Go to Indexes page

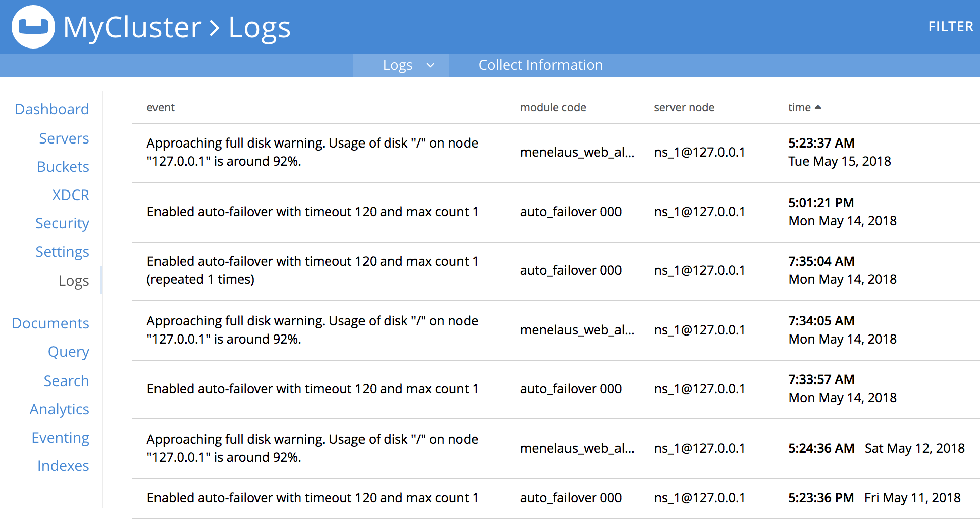(63, 466)
